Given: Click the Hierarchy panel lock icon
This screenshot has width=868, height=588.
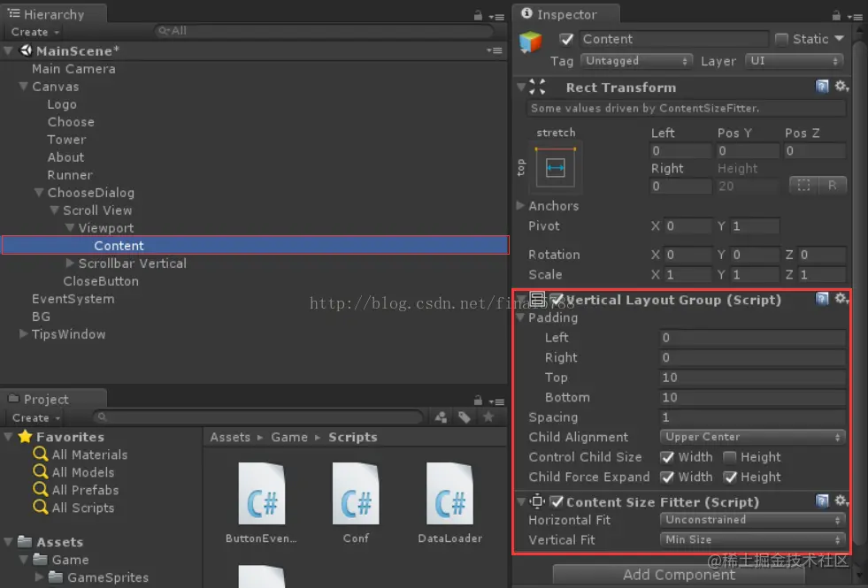Looking at the screenshot, I should tap(478, 16).
